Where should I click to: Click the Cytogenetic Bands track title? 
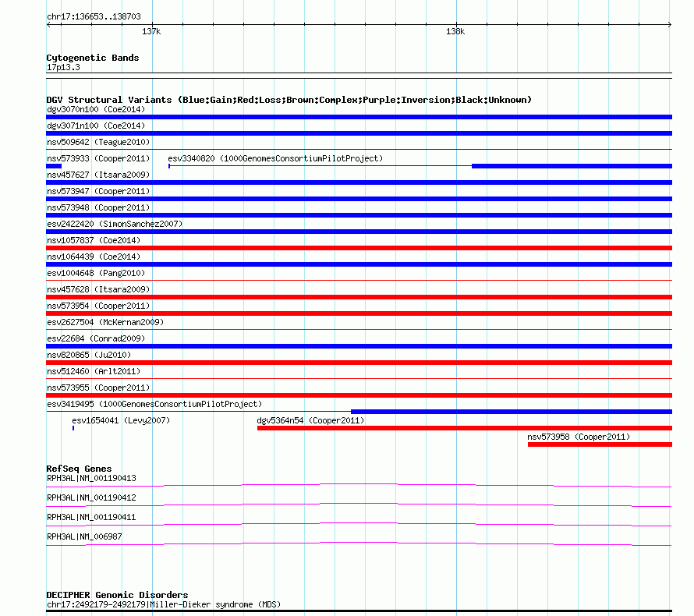point(93,58)
